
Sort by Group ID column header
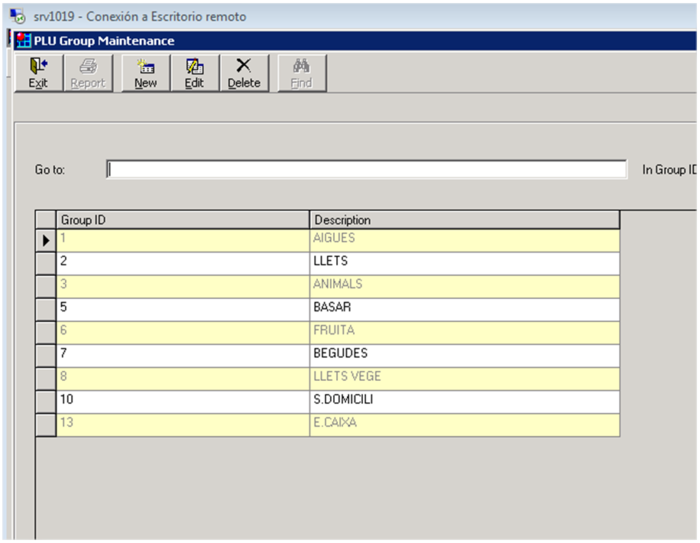[183, 220]
